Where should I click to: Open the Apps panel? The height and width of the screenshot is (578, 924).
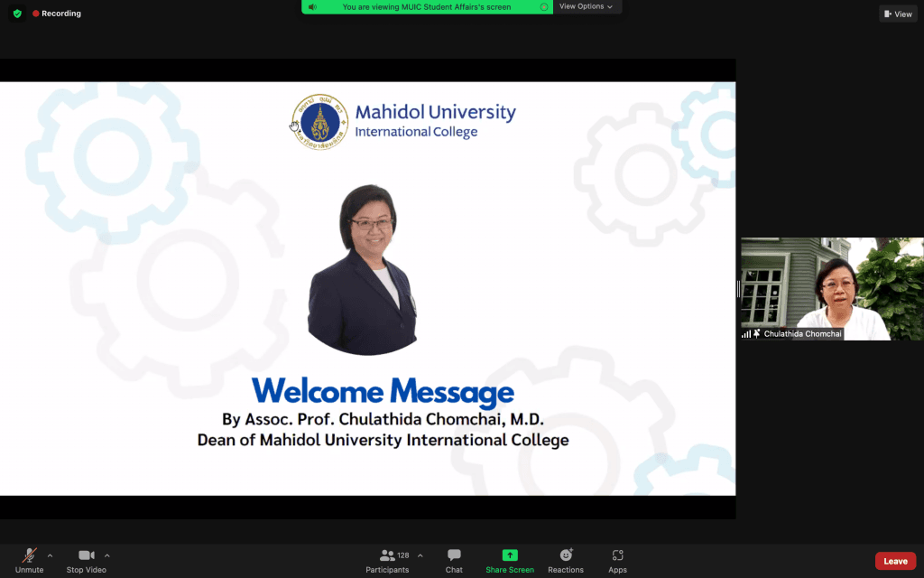pos(617,560)
